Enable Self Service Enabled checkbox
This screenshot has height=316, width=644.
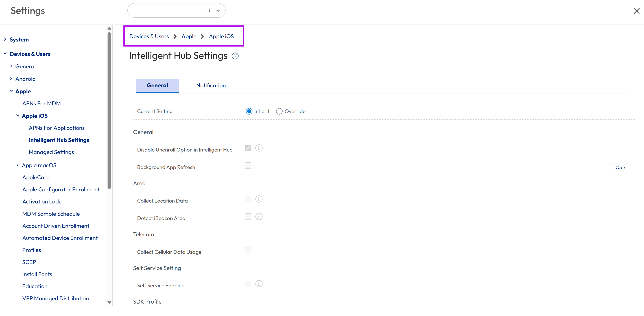pyautogui.click(x=248, y=284)
